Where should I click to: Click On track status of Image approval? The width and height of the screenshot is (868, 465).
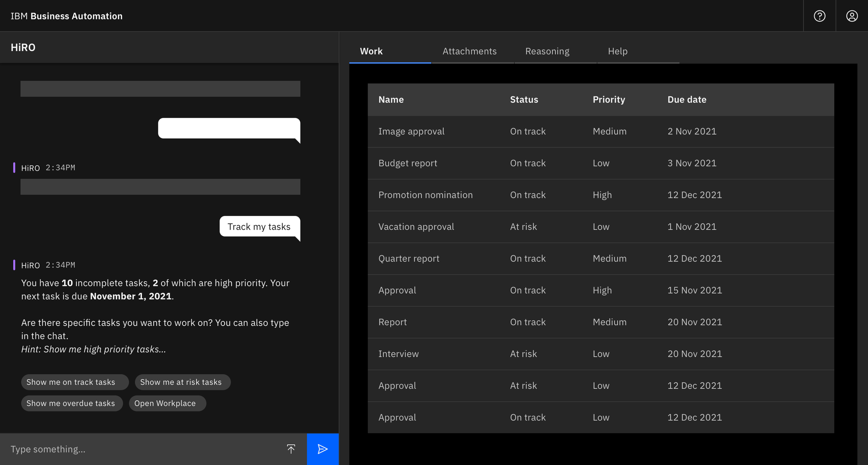[528, 131]
